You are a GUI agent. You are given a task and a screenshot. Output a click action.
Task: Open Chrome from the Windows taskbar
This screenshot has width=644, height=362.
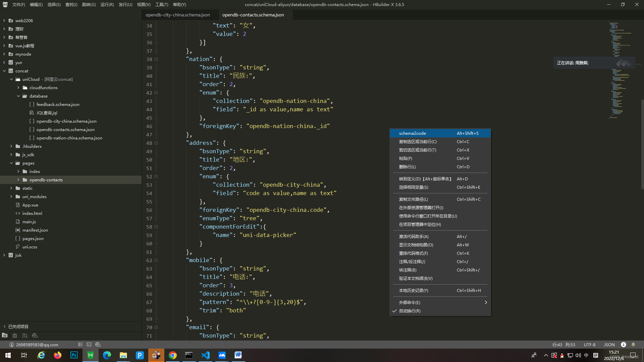tap(173, 355)
